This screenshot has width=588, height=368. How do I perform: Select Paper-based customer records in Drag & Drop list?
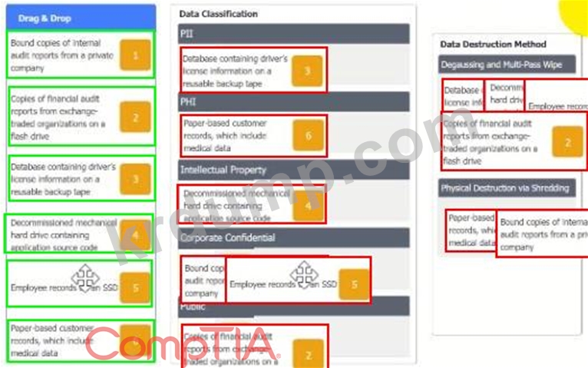pyautogui.click(x=61, y=340)
